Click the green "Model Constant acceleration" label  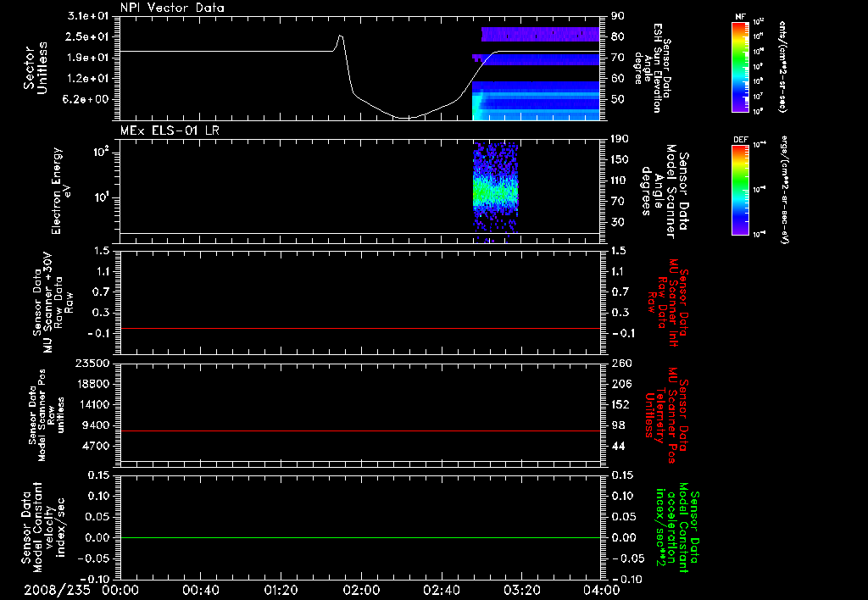(677, 527)
